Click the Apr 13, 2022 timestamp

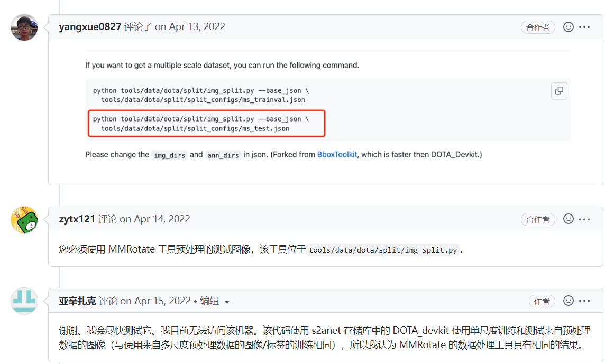197,27
